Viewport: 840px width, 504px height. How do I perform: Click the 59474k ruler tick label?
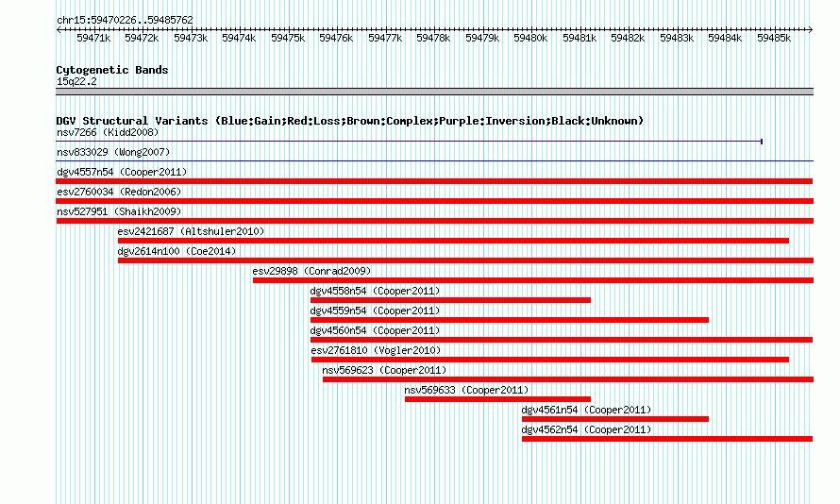coord(239,38)
